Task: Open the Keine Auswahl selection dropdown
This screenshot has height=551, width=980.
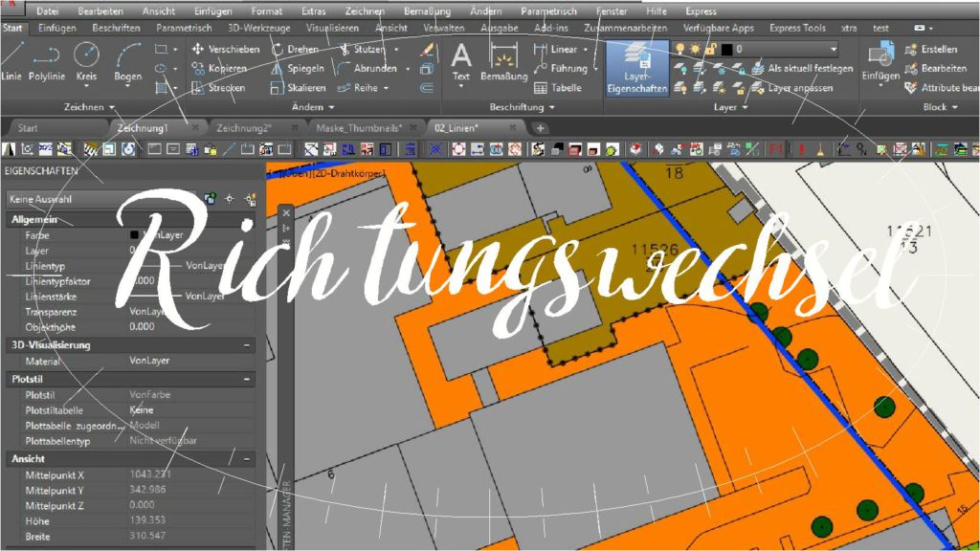Action: (100, 199)
